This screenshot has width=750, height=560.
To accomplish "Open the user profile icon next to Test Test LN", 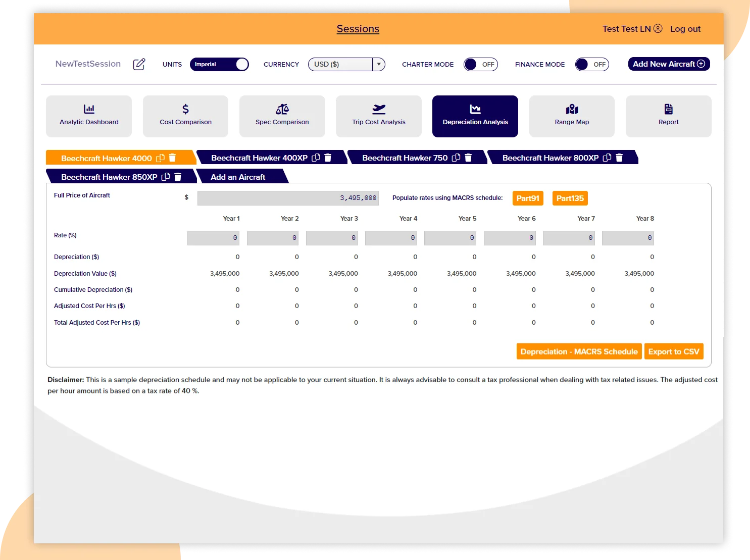I will coord(658,29).
